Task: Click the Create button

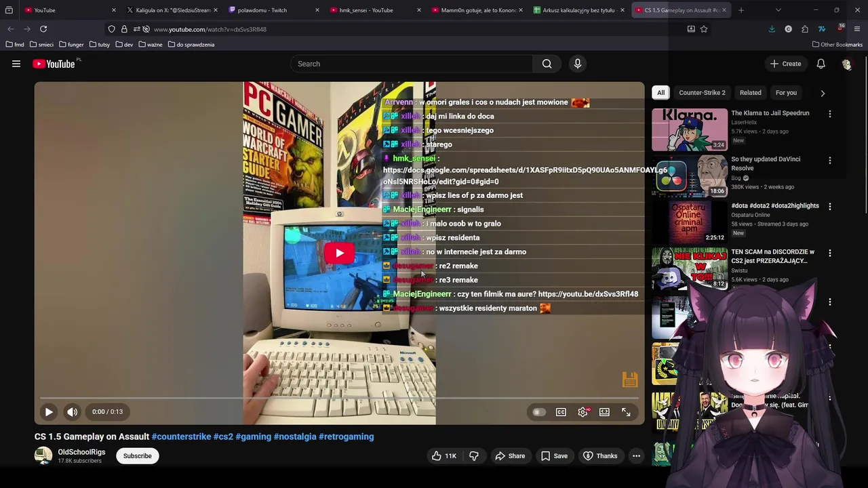Action: (x=785, y=64)
